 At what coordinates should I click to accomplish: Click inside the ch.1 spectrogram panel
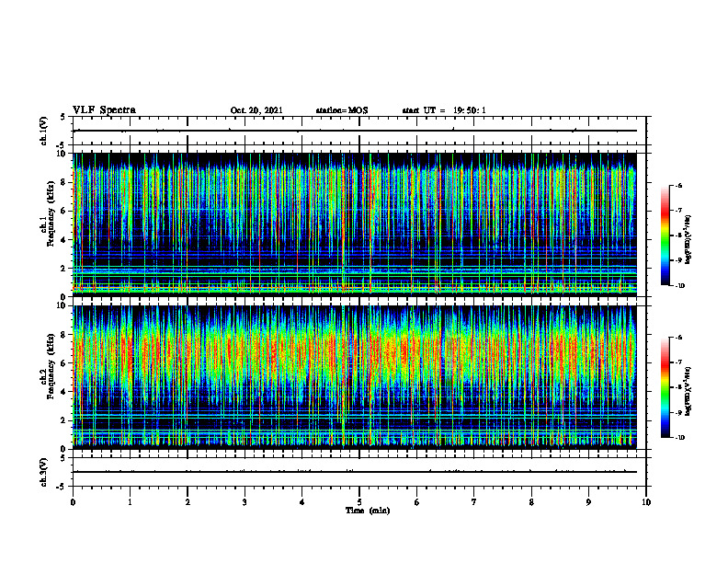point(355,224)
